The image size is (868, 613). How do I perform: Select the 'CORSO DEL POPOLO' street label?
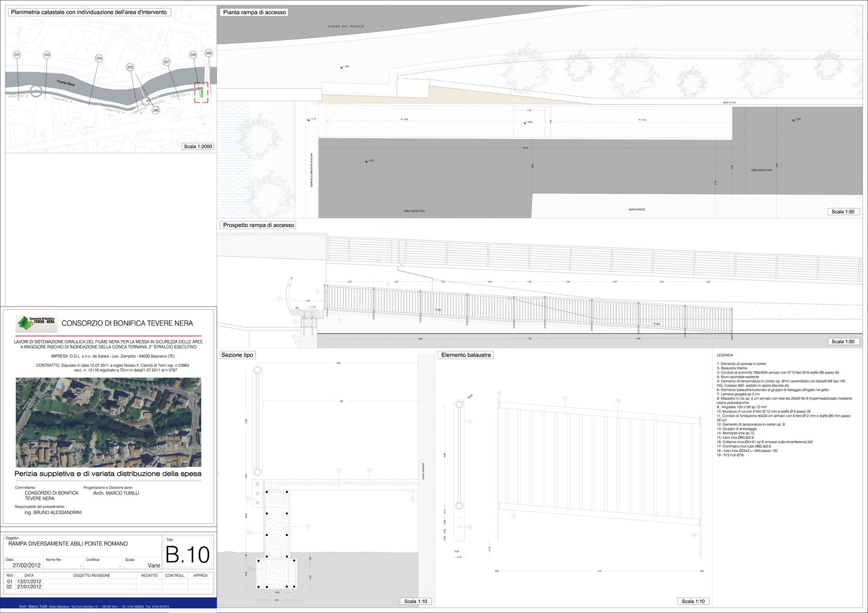click(x=346, y=27)
